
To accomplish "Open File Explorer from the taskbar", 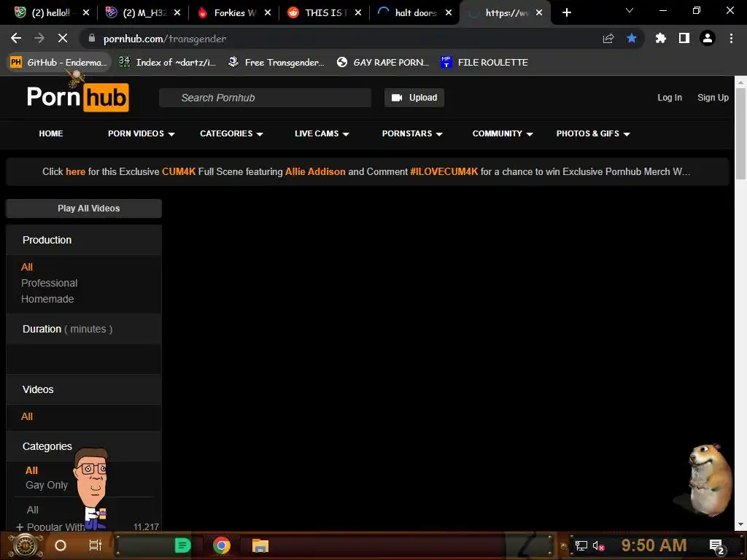I will pos(260,545).
